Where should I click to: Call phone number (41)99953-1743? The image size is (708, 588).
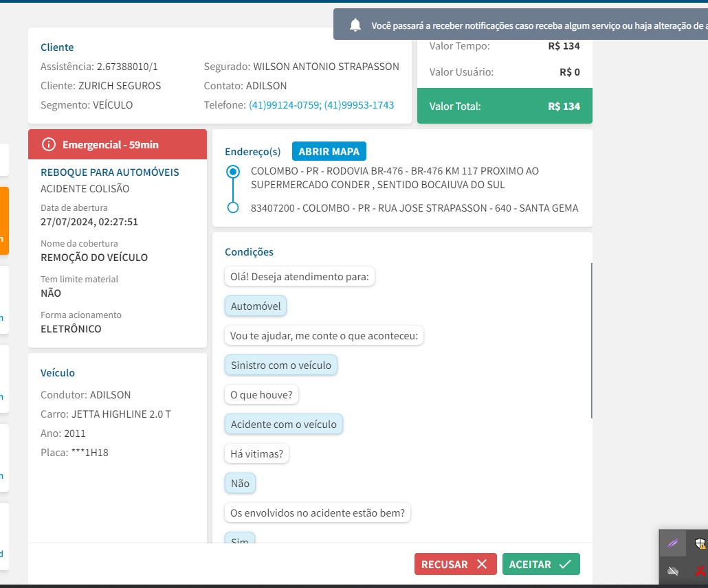[x=359, y=105]
